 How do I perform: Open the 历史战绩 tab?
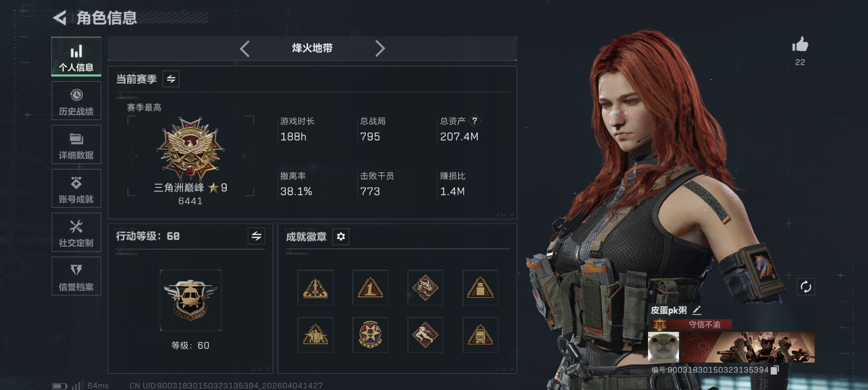[76, 101]
